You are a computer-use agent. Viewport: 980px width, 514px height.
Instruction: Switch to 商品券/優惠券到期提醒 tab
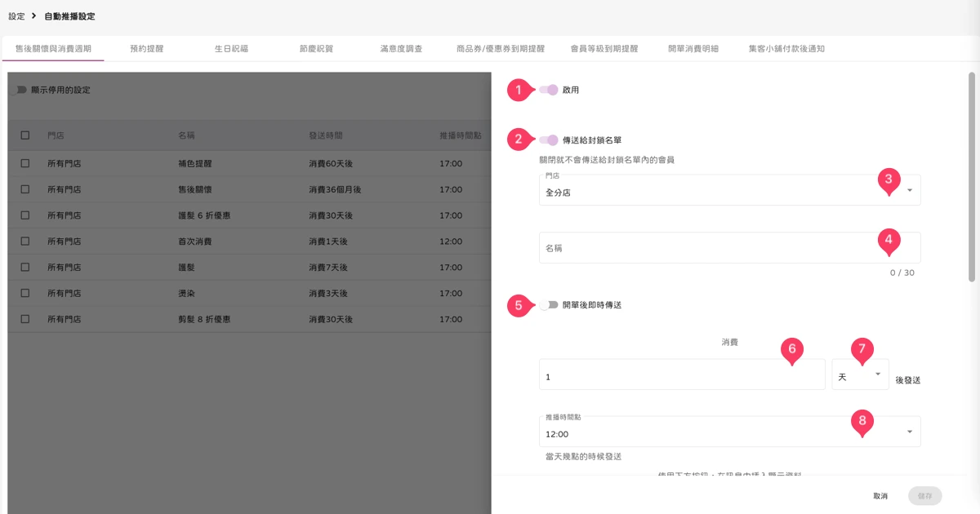point(501,49)
